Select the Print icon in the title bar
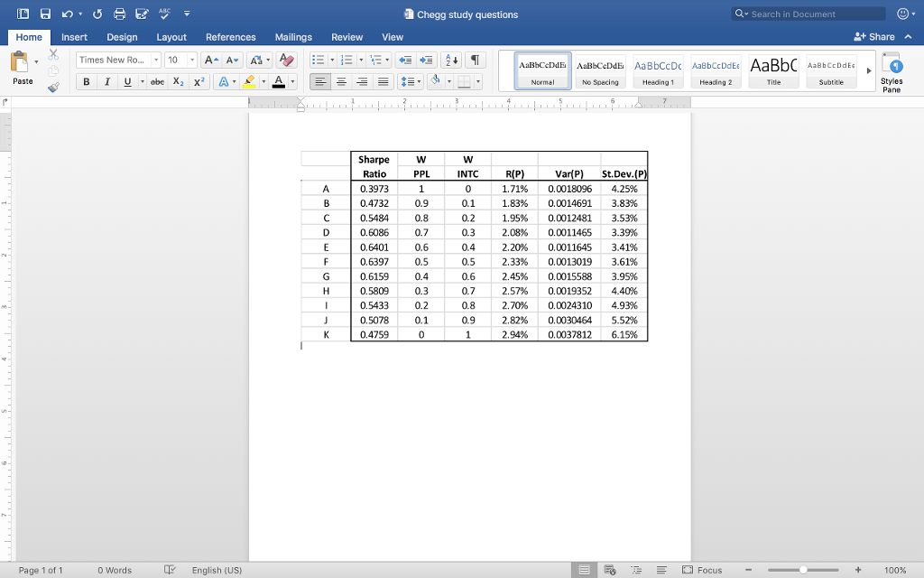The image size is (924, 578). pos(117,14)
